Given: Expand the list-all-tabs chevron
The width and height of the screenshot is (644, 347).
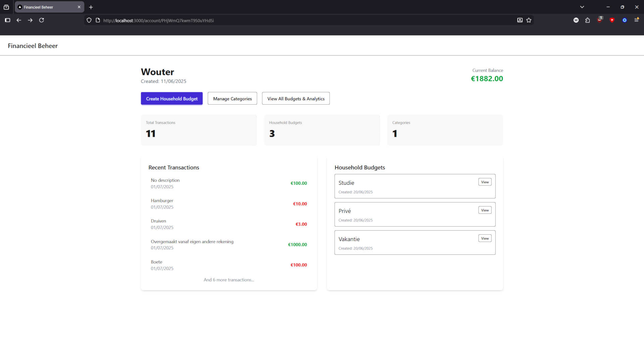Looking at the screenshot, I should [582, 7].
